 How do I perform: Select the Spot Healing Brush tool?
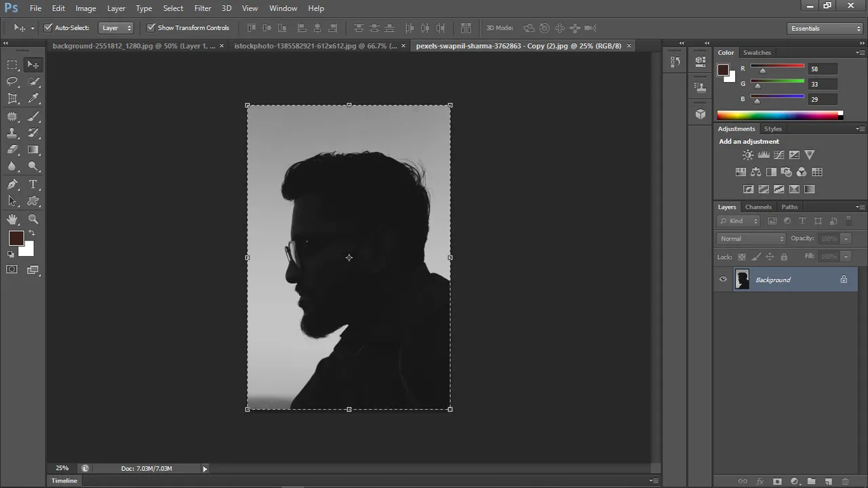pyautogui.click(x=12, y=116)
